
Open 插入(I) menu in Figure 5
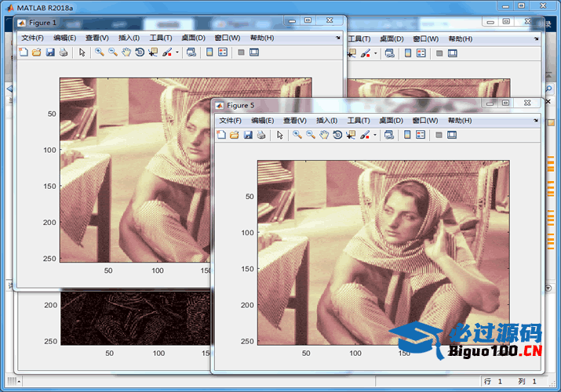[326, 121]
